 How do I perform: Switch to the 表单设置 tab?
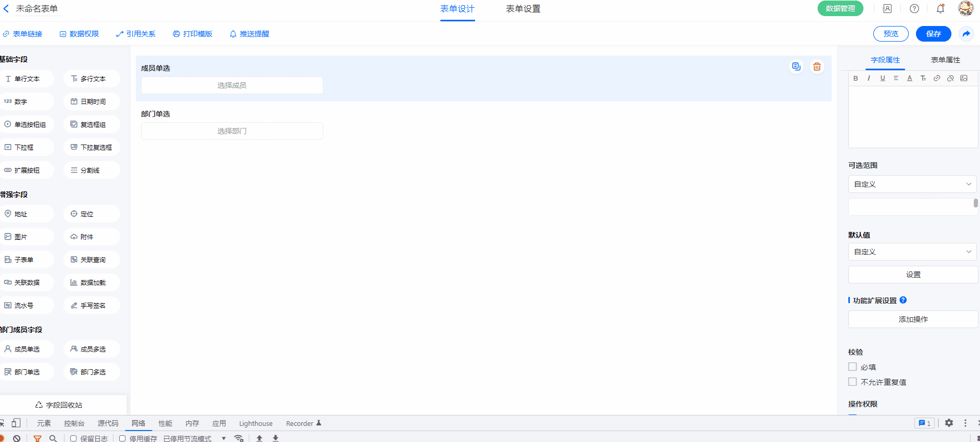(x=523, y=9)
